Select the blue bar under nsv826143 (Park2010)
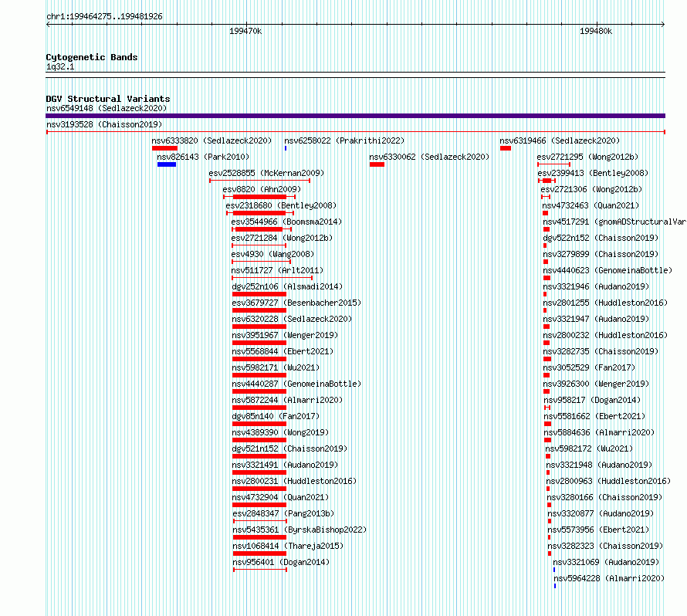 point(167,164)
